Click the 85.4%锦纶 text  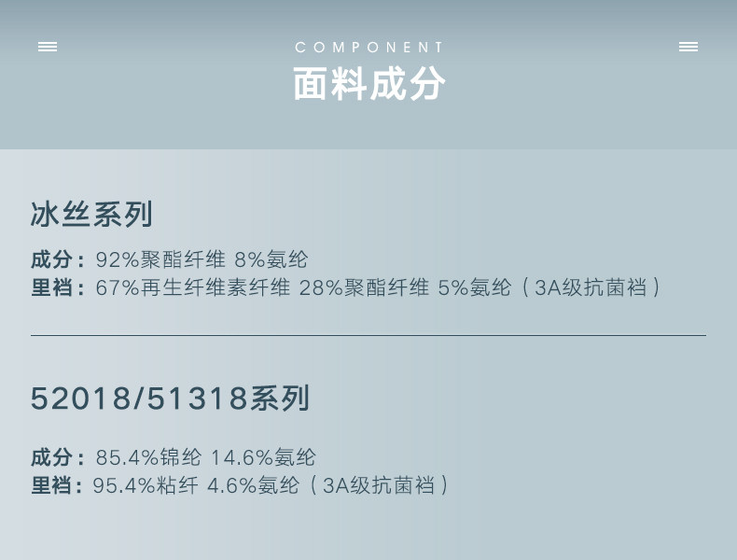pyautogui.click(x=148, y=458)
